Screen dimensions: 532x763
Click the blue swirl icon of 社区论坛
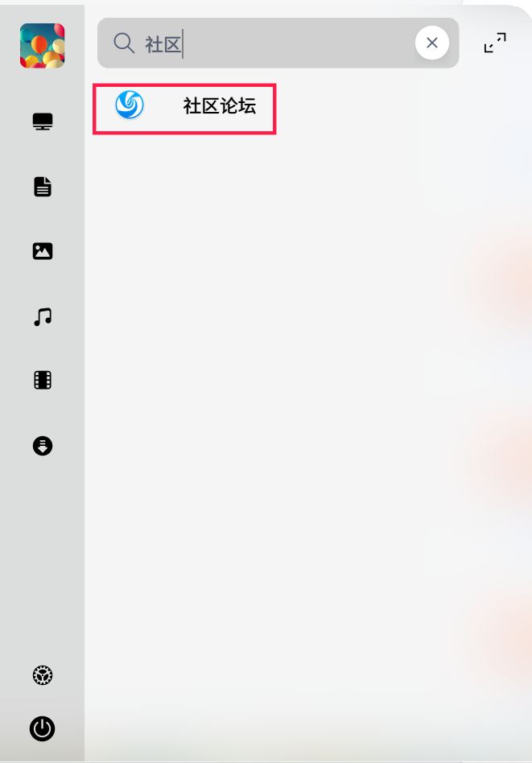[130, 105]
